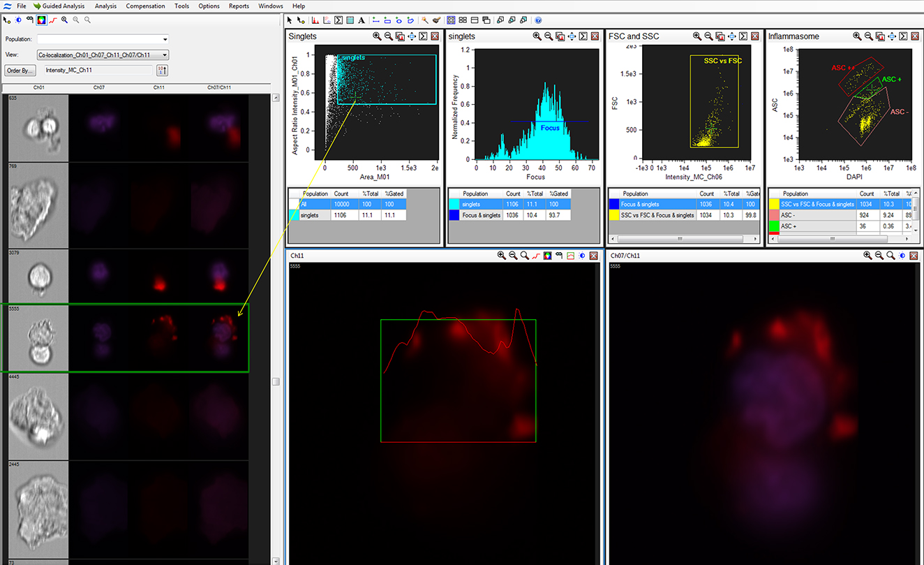Toggle the contrast icon in Ch07/Ch11 viewer
Image resolution: width=924 pixels, height=565 pixels.
[x=902, y=256]
